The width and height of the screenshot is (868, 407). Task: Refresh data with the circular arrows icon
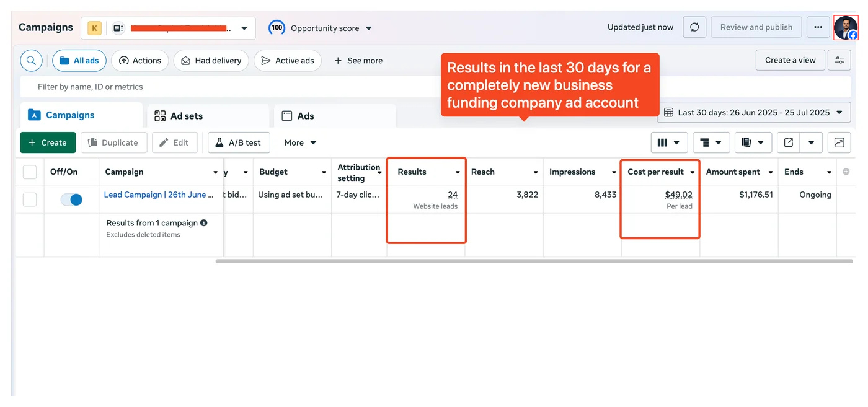pos(694,27)
